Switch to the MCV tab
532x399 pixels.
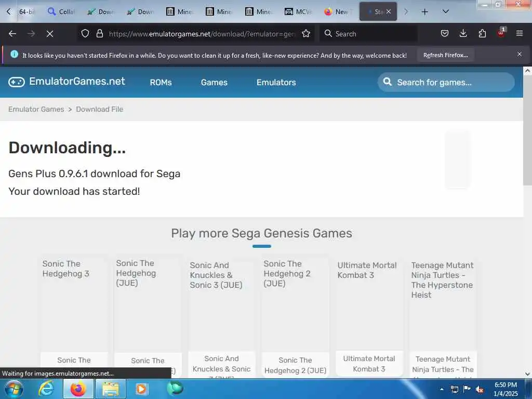(298, 12)
